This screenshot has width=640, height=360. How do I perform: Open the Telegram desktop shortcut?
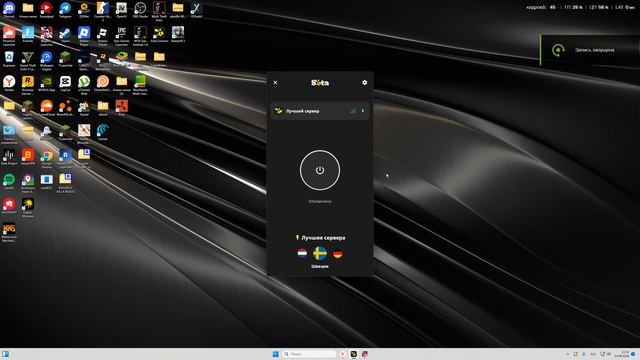tap(65, 10)
